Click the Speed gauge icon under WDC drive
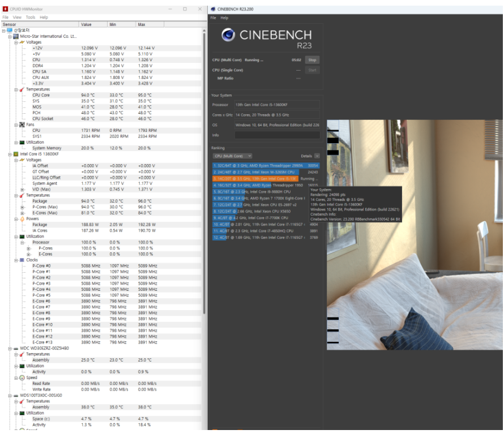504x434 pixels. [22, 378]
